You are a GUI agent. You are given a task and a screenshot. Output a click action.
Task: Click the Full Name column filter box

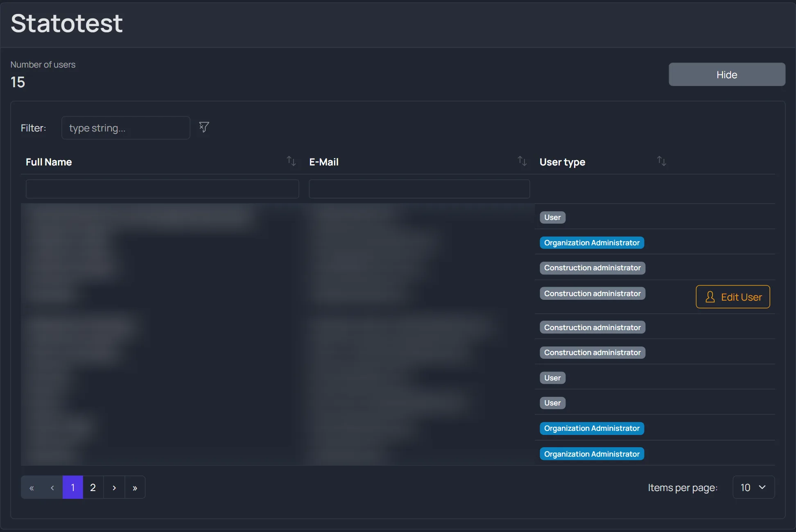(162, 189)
